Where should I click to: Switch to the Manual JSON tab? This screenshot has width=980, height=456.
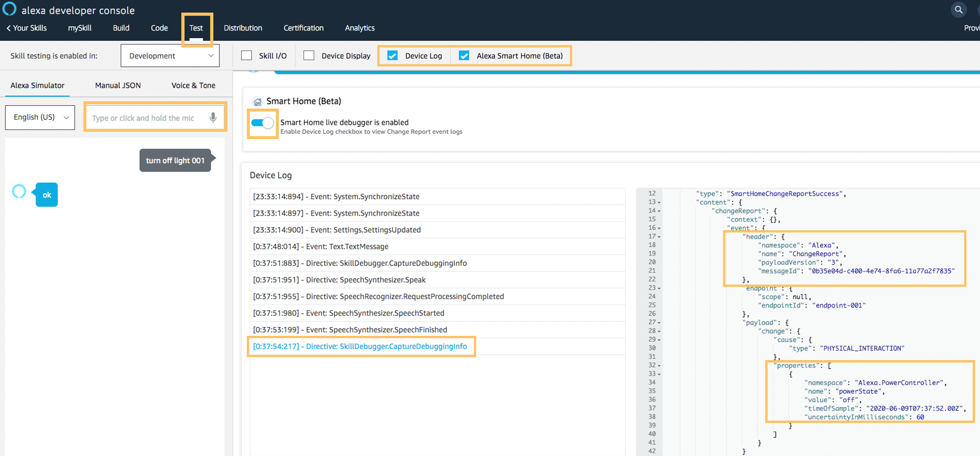pos(118,85)
